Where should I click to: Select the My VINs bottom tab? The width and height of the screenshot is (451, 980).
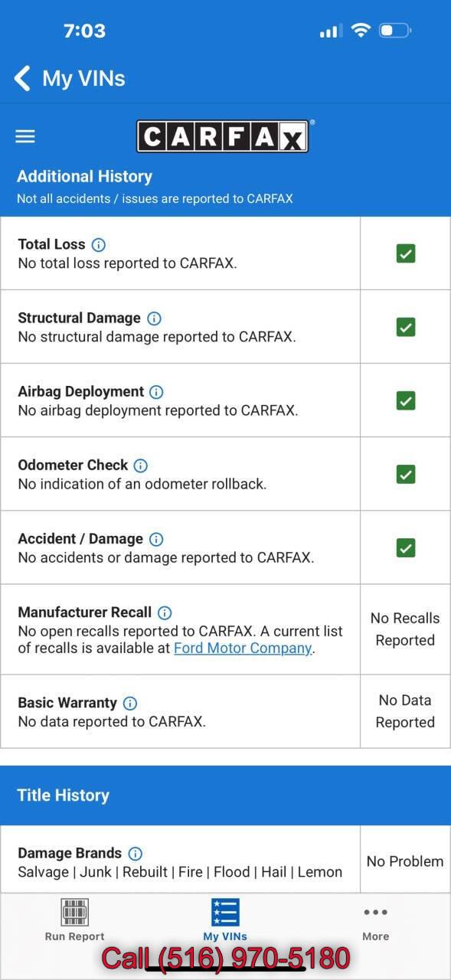[225, 920]
